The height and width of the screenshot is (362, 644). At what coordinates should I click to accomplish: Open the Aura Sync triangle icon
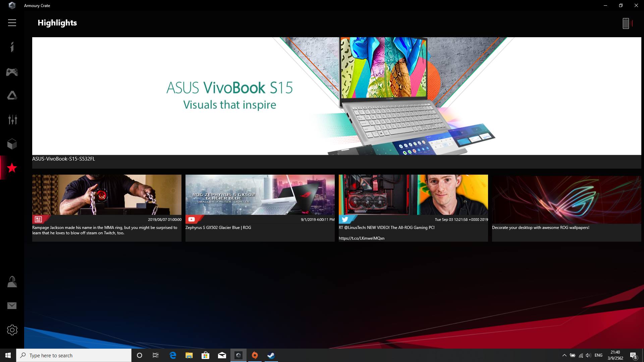point(12,96)
